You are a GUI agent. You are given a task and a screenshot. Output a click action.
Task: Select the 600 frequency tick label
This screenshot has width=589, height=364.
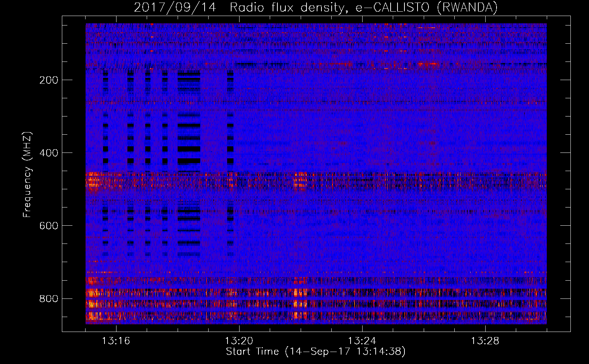coord(48,226)
